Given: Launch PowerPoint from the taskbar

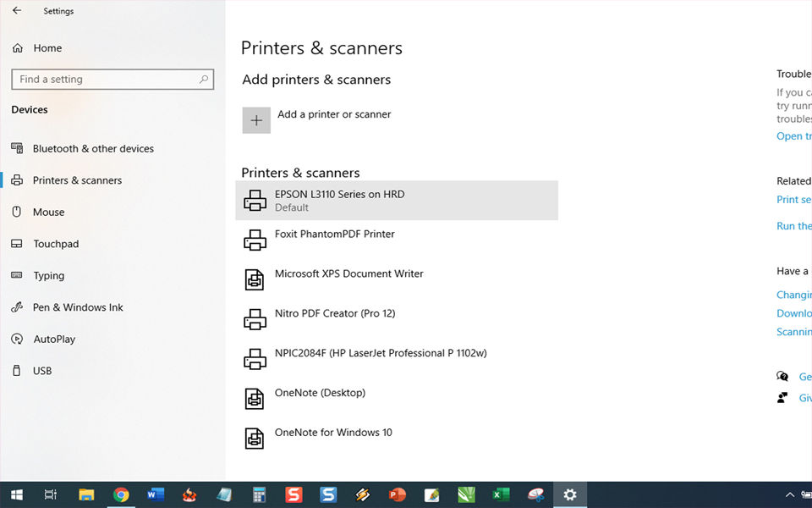Looking at the screenshot, I should pyautogui.click(x=397, y=494).
